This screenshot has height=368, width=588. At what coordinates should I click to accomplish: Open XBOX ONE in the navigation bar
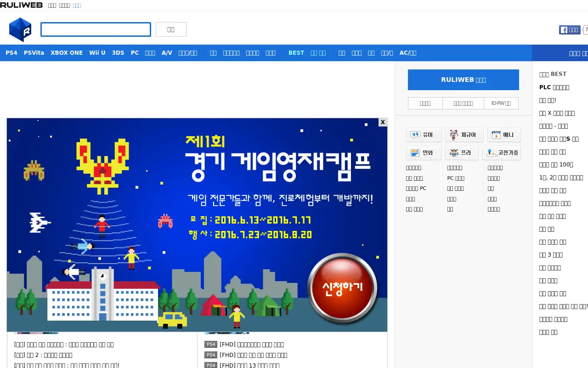pos(67,53)
